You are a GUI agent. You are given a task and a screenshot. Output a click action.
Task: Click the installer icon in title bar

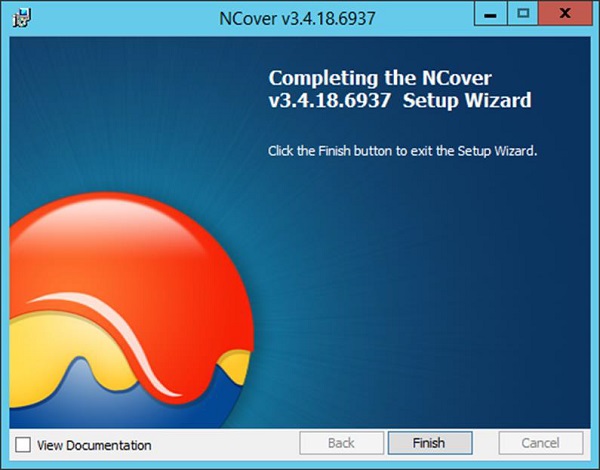click(21, 18)
